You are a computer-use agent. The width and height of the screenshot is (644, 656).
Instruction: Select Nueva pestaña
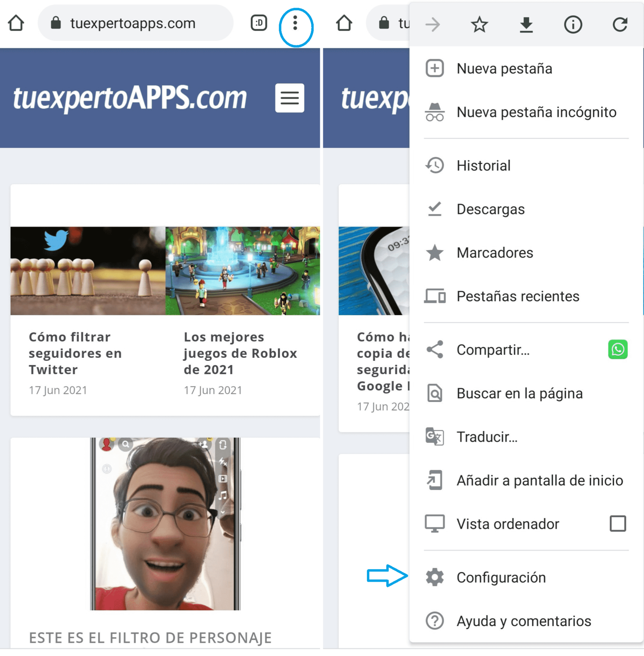pos(526,68)
